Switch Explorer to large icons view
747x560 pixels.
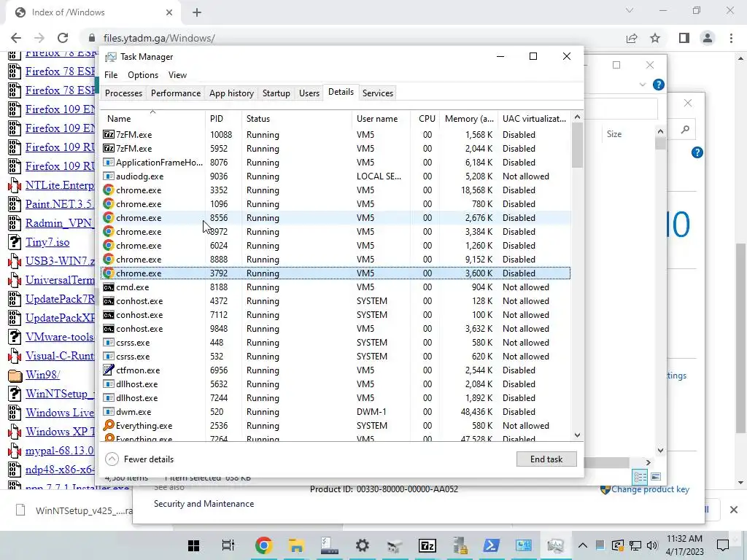coord(656,477)
